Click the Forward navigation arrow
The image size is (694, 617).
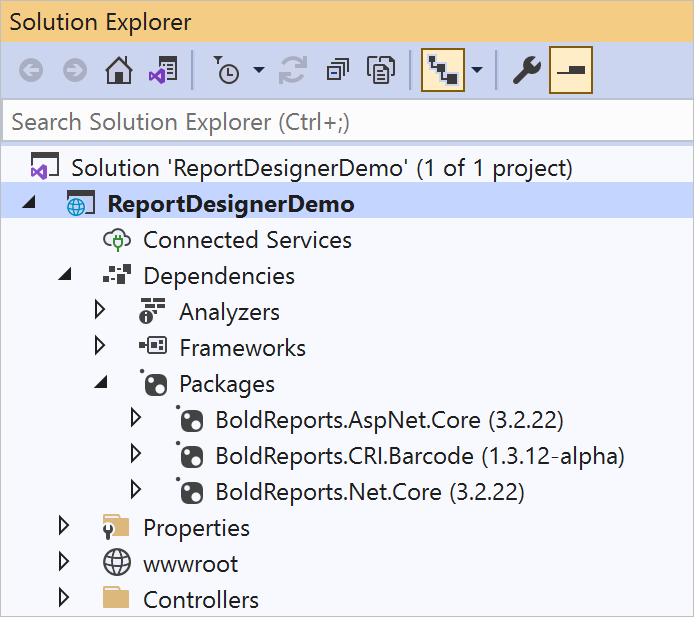click(75, 70)
